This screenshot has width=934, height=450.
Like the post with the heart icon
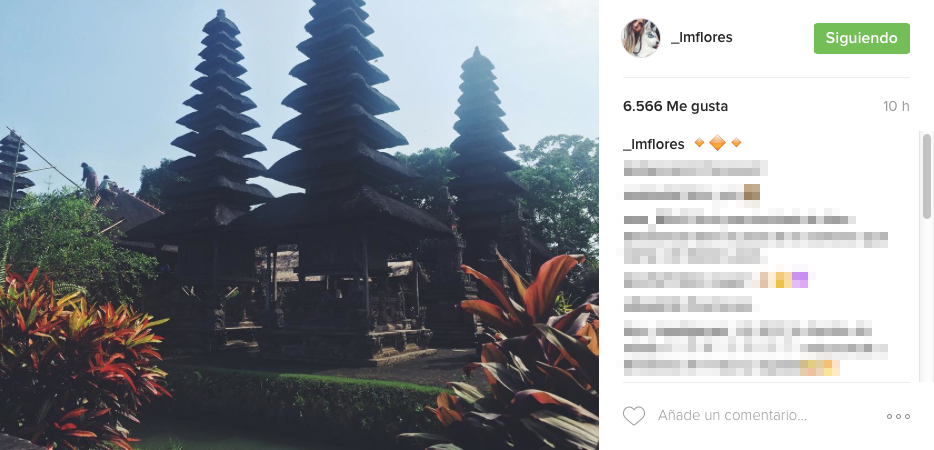pos(634,415)
